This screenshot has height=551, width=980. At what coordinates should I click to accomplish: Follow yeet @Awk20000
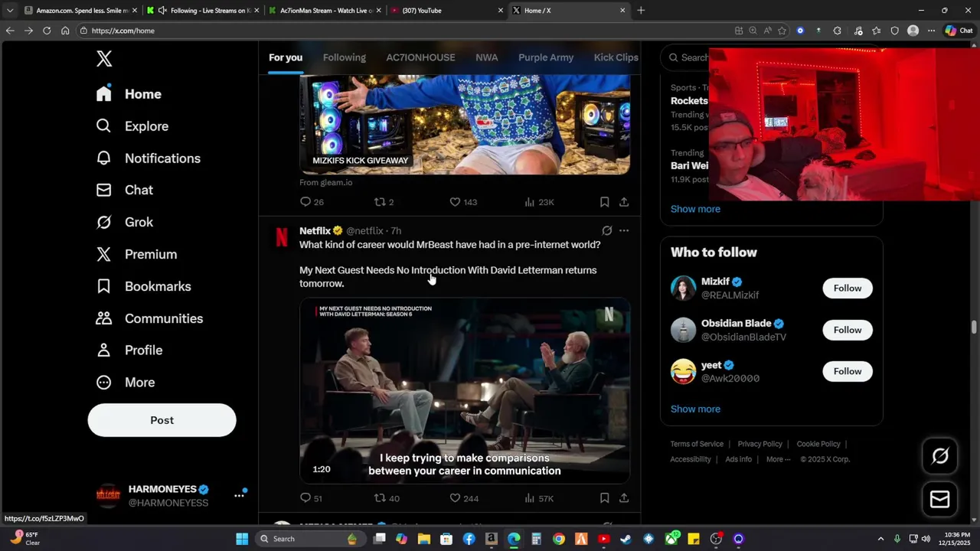[x=848, y=371]
